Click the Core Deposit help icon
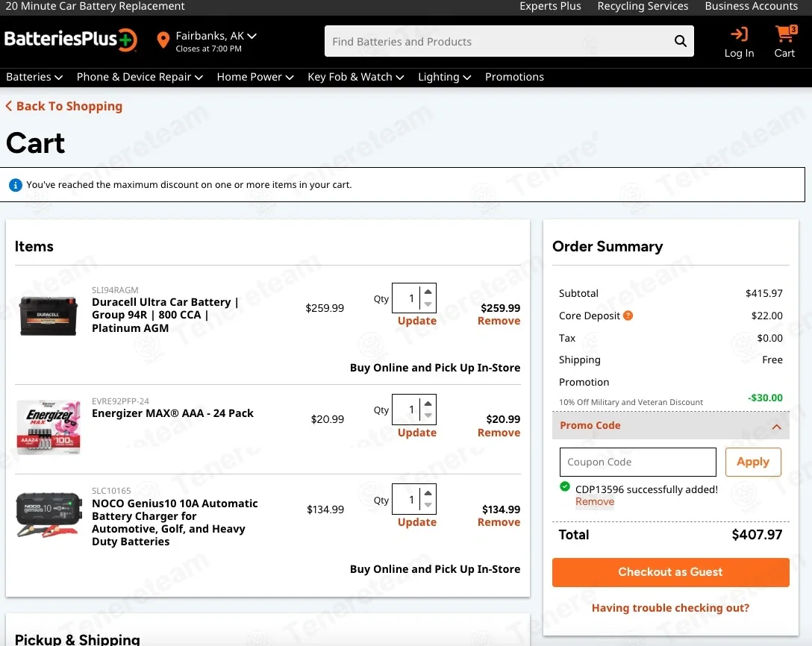 click(628, 316)
